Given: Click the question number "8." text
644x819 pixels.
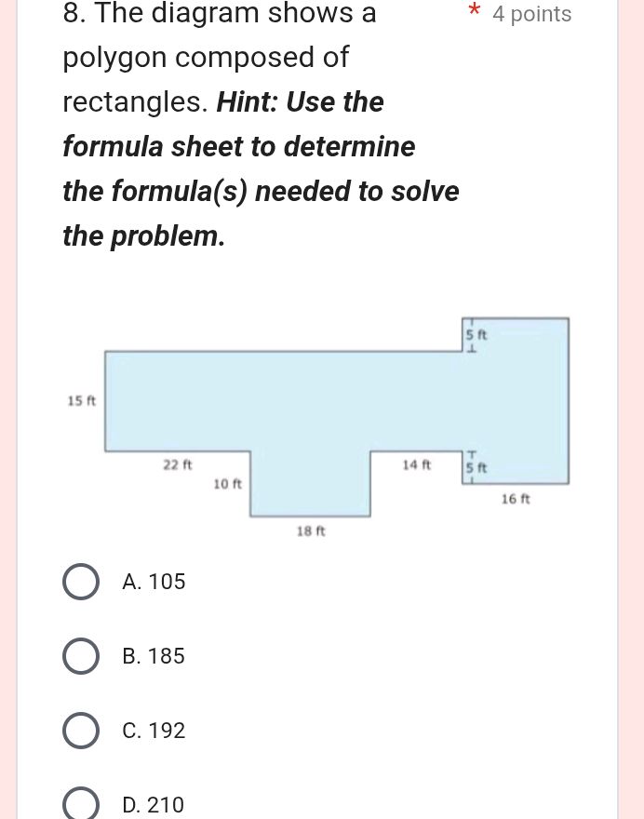Looking at the screenshot, I should [x=72, y=14].
